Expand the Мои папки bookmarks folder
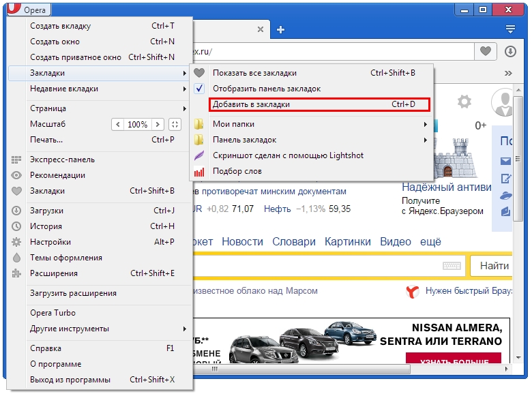532x394 pixels. pyautogui.click(x=425, y=125)
